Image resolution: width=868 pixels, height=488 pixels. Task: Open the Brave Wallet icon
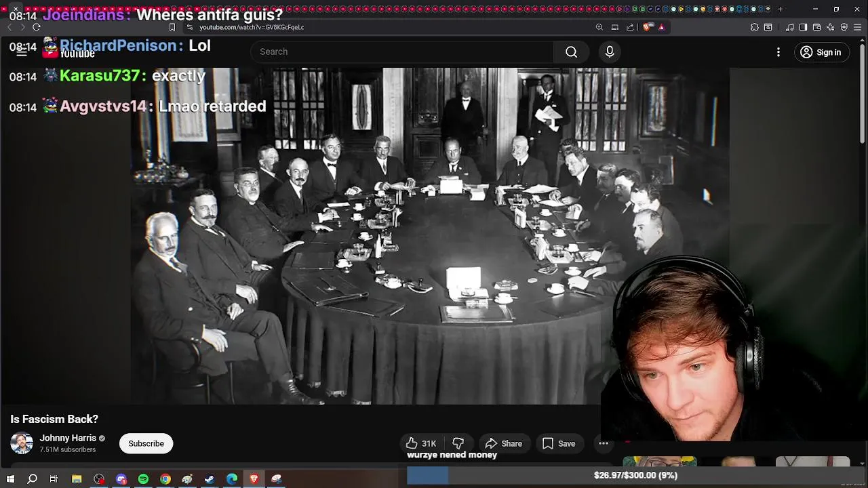tap(817, 27)
